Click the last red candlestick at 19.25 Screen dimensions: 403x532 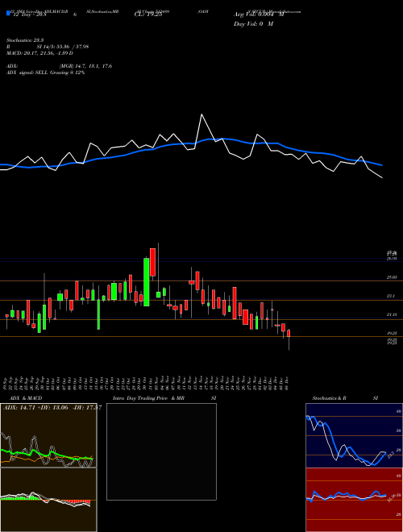(x=289, y=333)
